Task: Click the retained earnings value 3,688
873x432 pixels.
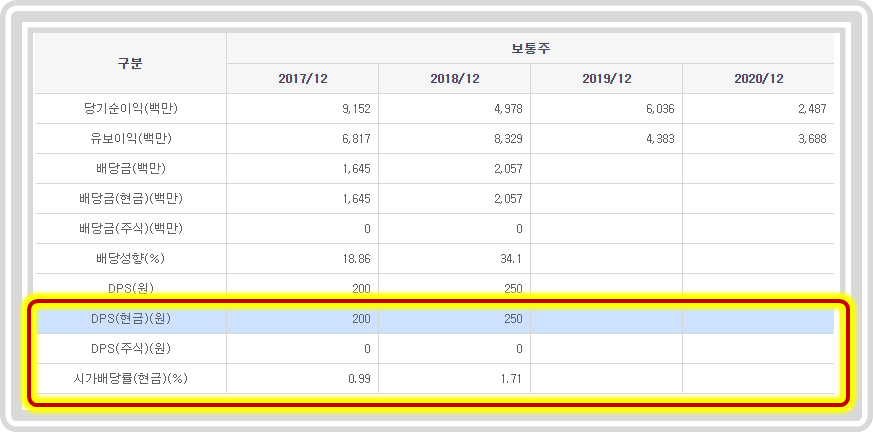Action: (812, 139)
